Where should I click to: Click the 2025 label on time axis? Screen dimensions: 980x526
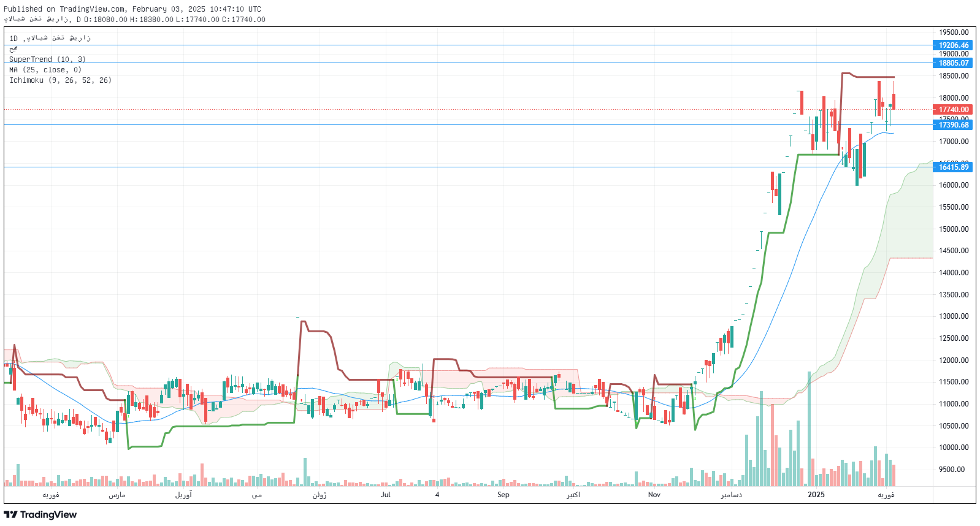tap(816, 495)
